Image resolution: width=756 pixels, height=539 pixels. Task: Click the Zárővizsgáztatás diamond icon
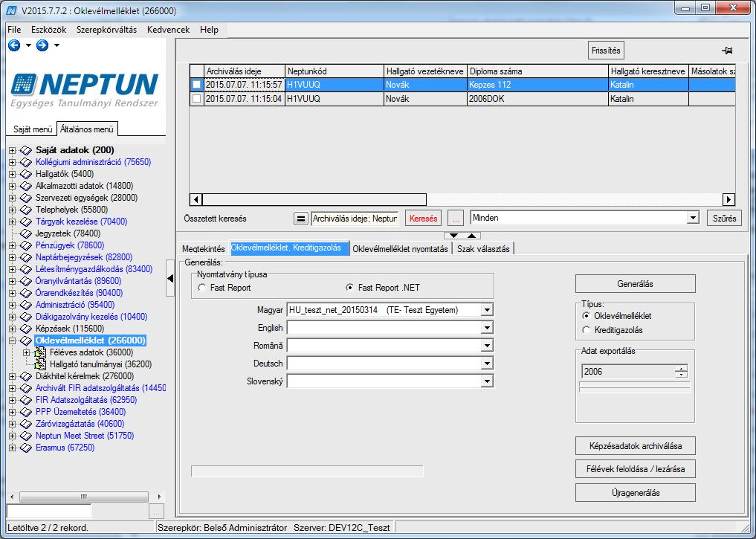click(x=26, y=425)
